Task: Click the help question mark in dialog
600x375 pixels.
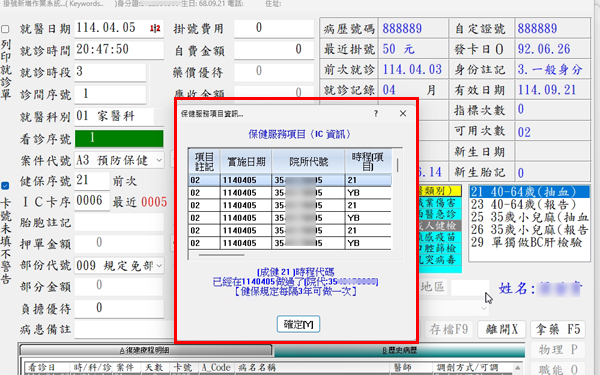Action: (x=376, y=114)
